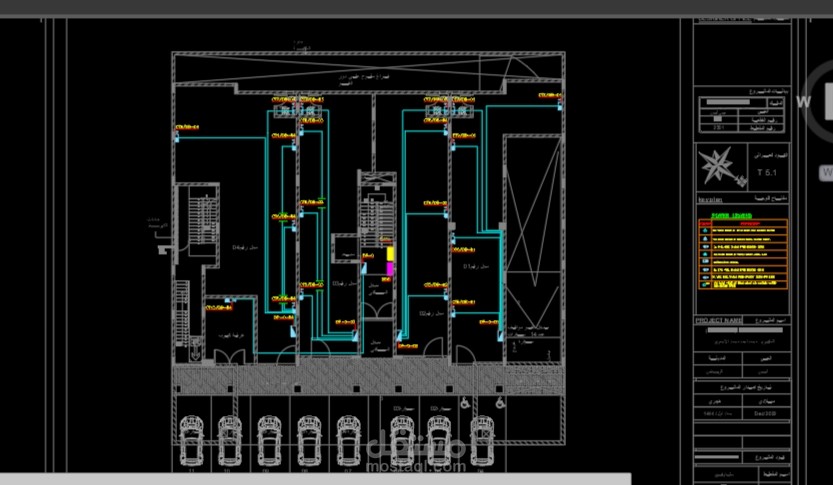Click the 'Dec2020' date cell in title block
This screenshot has height=485, width=833.
[x=766, y=412]
